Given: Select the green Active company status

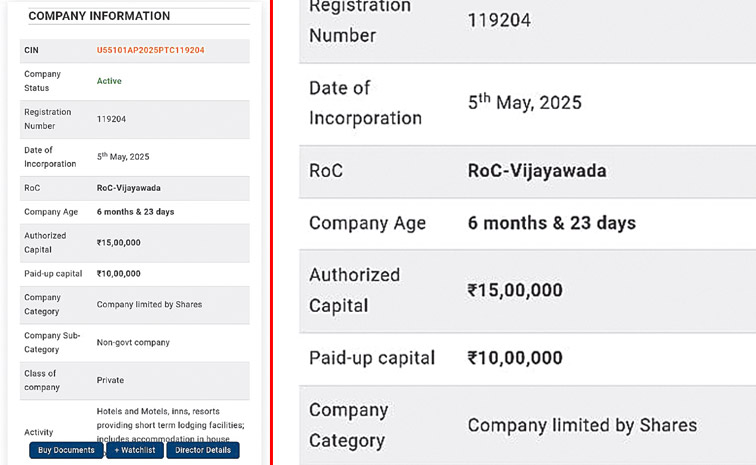Looking at the screenshot, I should (x=109, y=81).
